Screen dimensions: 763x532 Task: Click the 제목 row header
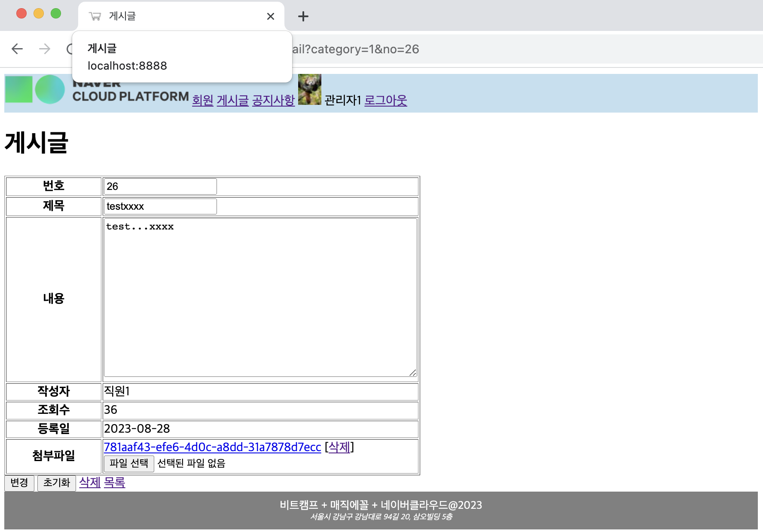click(x=54, y=206)
